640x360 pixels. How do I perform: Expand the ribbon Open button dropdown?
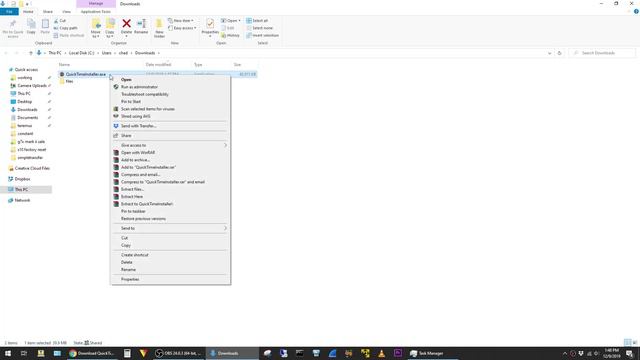(239, 20)
